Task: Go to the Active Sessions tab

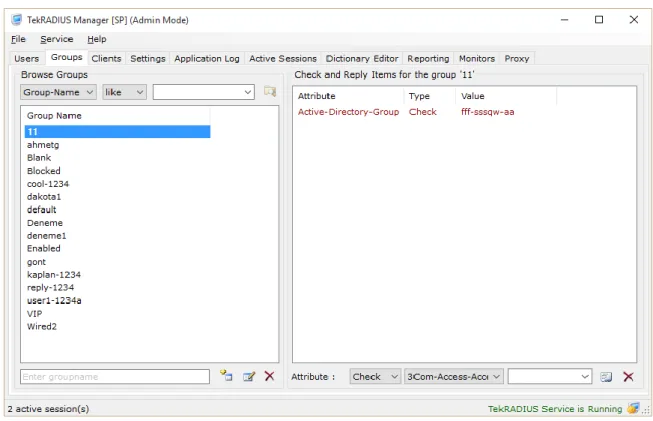Action: (283, 59)
